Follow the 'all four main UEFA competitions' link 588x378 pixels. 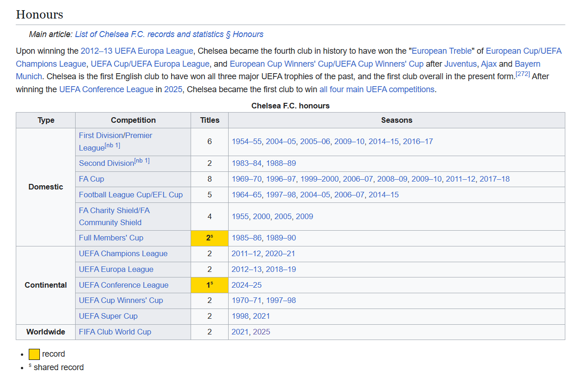click(377, 89)
